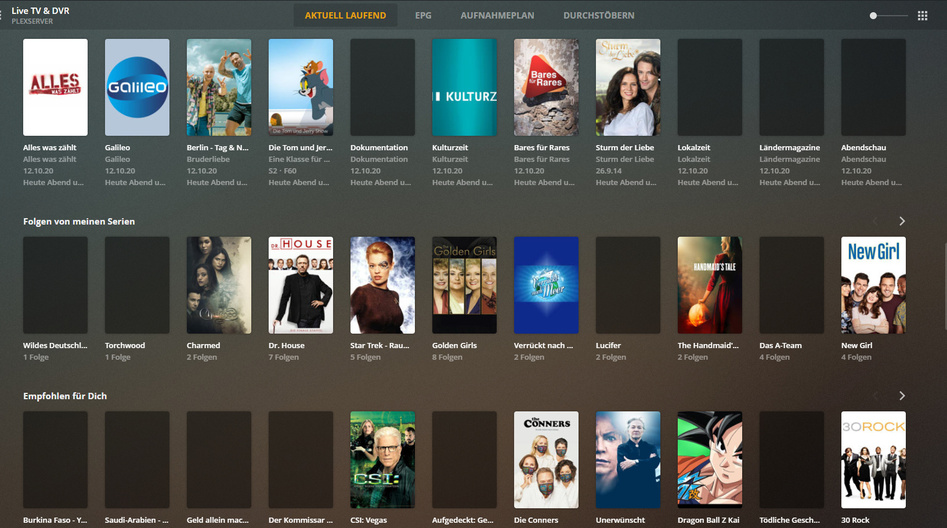947x528 pixels.
Task: Open the EPG tab
Action: [423, 15]
